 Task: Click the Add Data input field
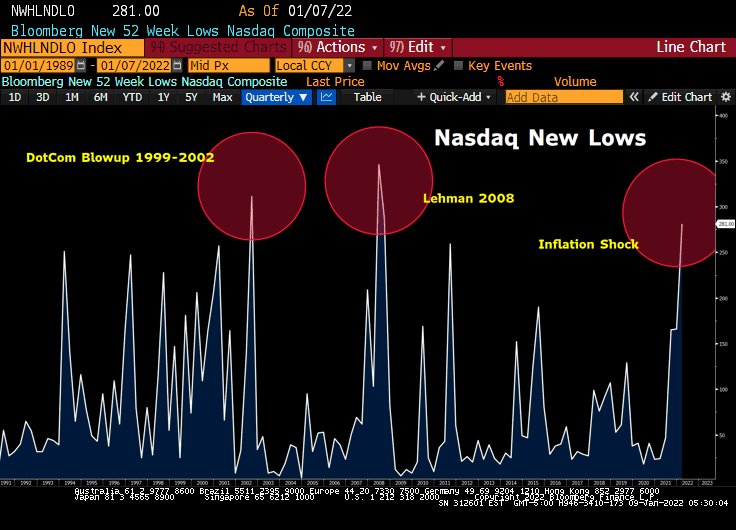click(564, 97)
